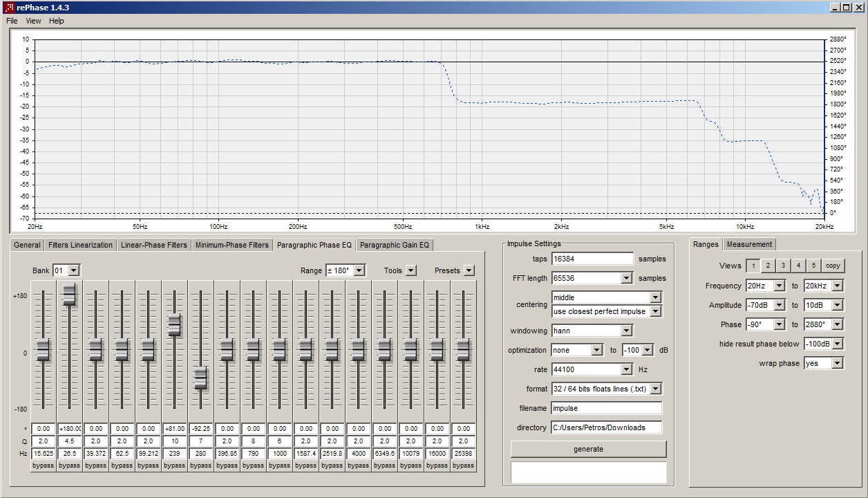Click the copy button in Views
The width and height of the screenshot is (868, 498).
833,266
